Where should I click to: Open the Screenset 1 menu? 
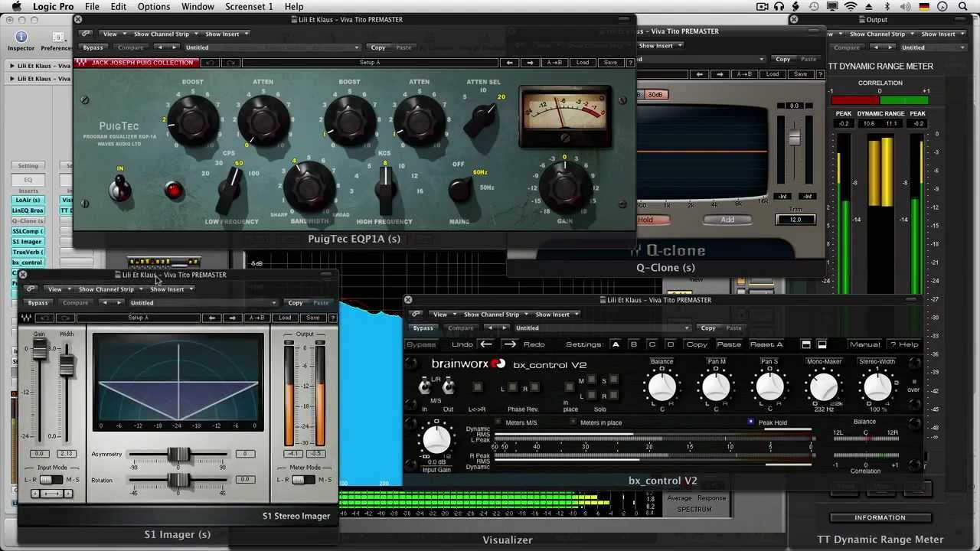point(249,7)
